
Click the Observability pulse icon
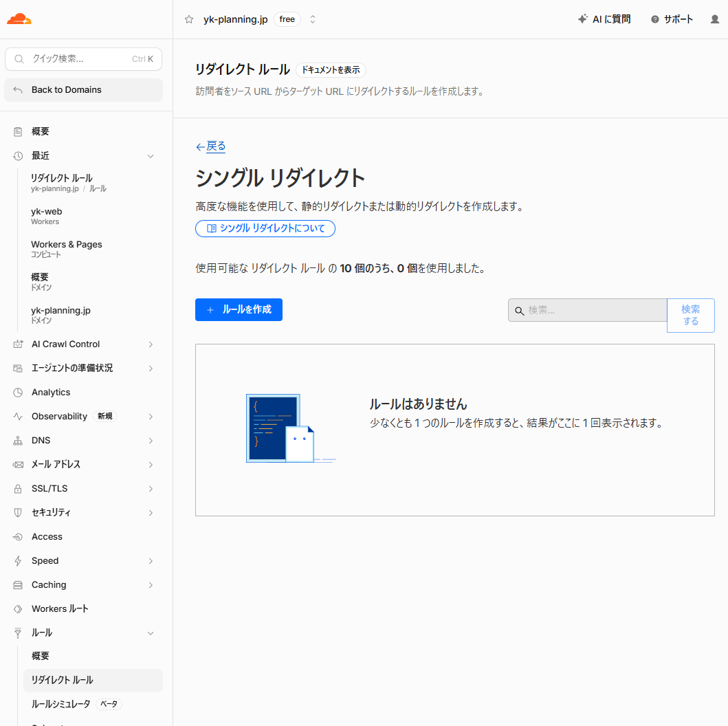pyautogui.click(x=18, y=417)
